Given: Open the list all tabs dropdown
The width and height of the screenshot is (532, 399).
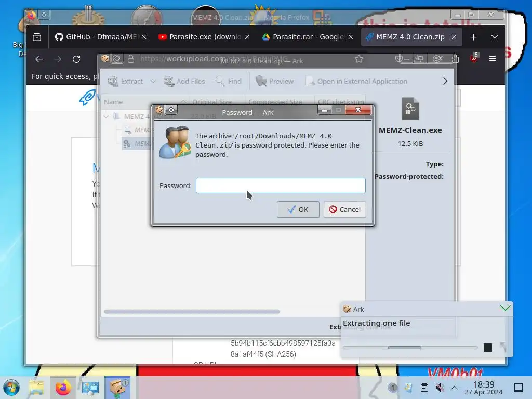Looking at the screenshot, I should (x=495, y=37).
